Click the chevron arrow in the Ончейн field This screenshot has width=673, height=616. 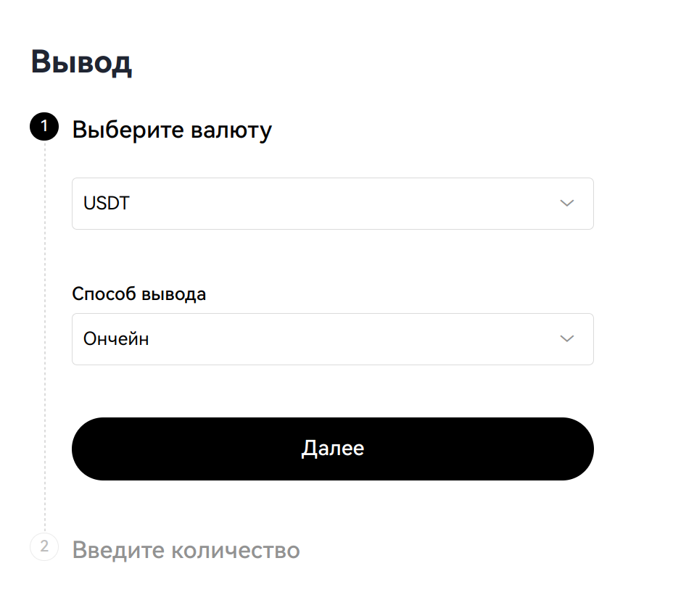click(567, 339)
